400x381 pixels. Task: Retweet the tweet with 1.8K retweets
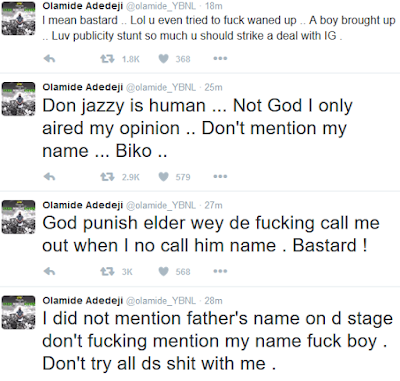[107, 59]
